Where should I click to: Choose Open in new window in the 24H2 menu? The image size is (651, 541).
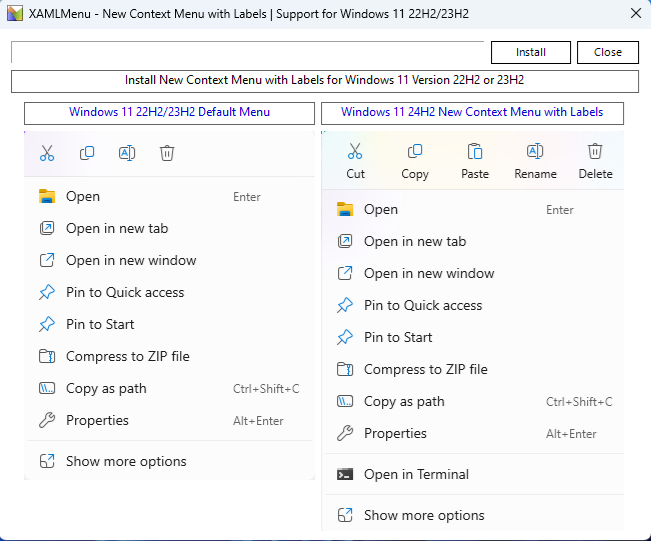click(474, 273)
